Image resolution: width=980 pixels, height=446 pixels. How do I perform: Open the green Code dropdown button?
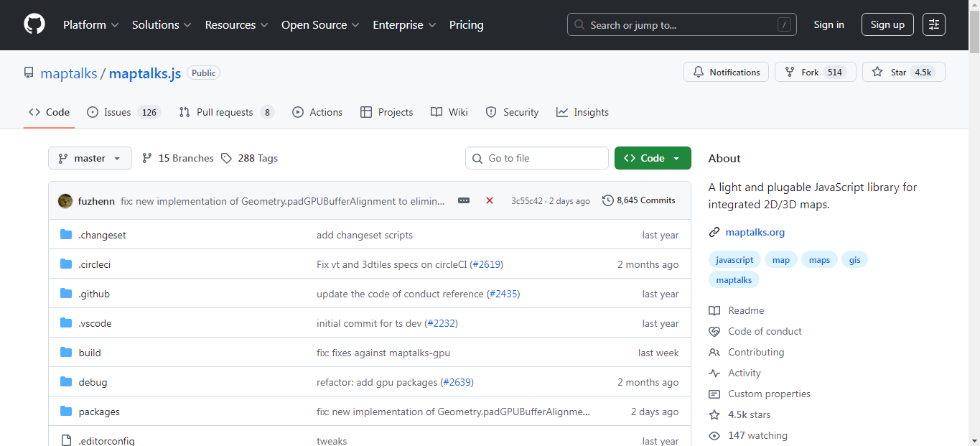coord(653,158)
